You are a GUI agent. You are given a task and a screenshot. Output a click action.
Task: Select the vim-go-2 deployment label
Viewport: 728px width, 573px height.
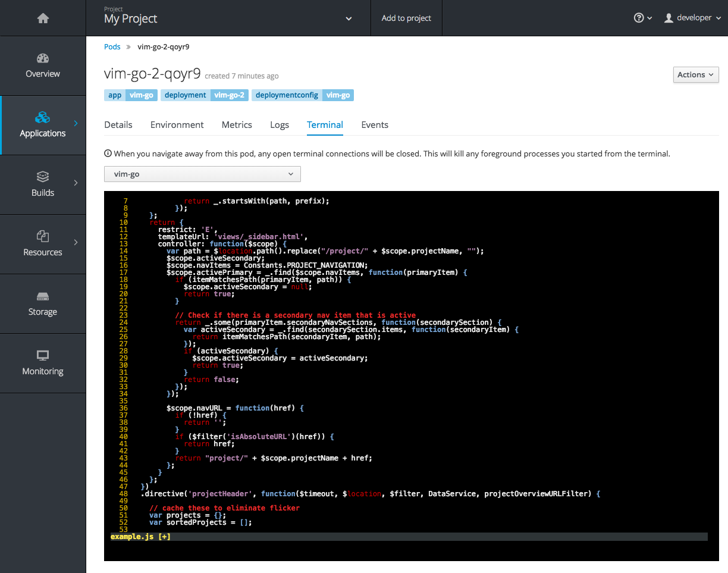coord(230,95)
